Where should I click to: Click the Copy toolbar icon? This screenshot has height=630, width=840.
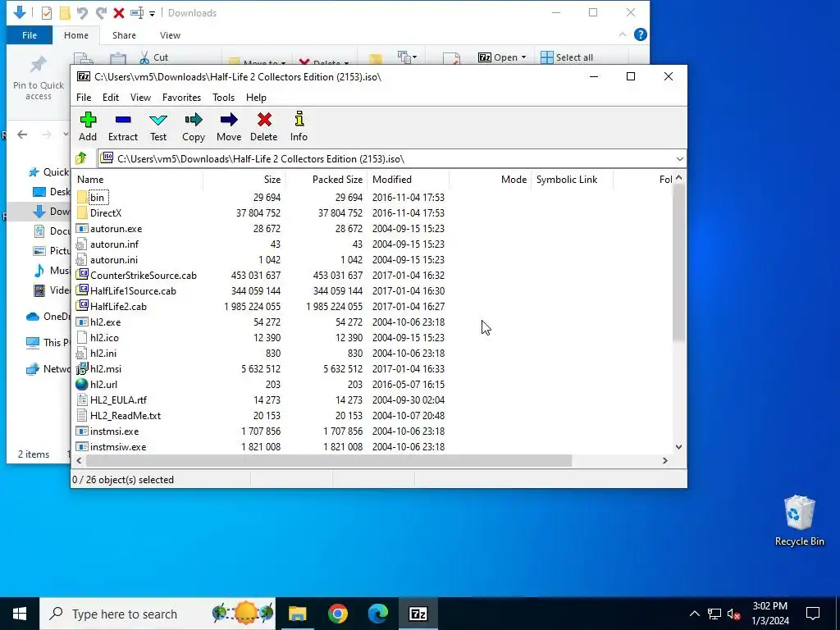point(194,120)
